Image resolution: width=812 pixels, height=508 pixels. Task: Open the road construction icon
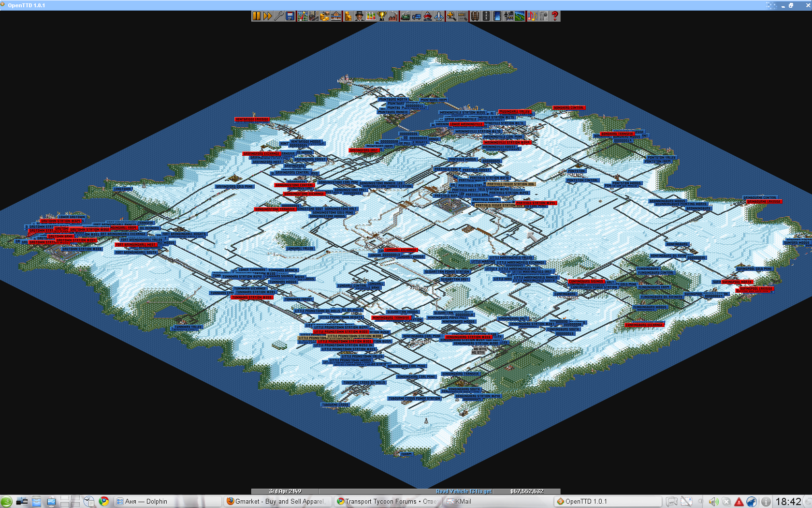coord(486,16)
